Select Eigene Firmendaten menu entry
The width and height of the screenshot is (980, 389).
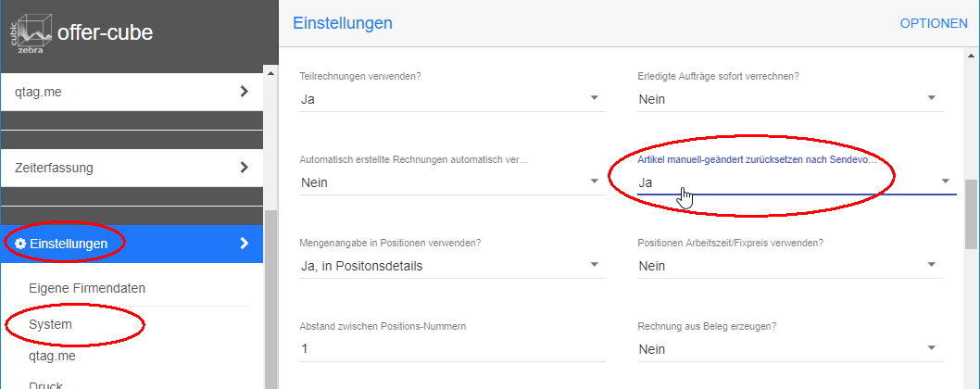coord(87,288)
